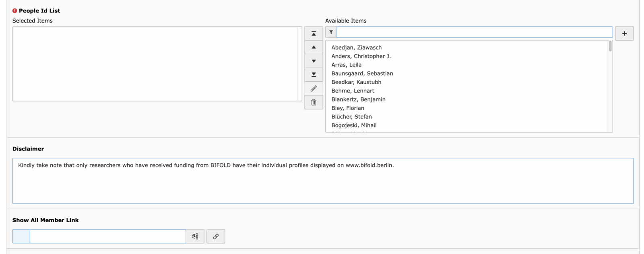The image size is (644, 254).
Task: Select Bogojeski, Mihail list entry
Action: point(354,125)
